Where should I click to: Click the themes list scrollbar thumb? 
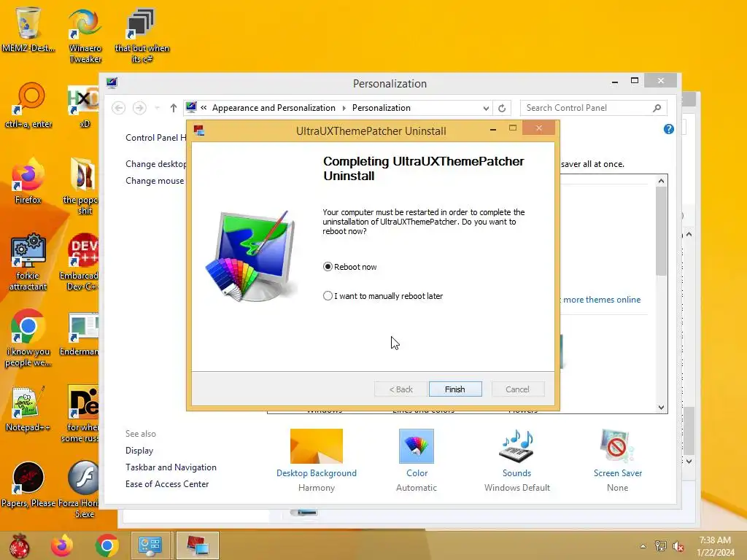661,231
